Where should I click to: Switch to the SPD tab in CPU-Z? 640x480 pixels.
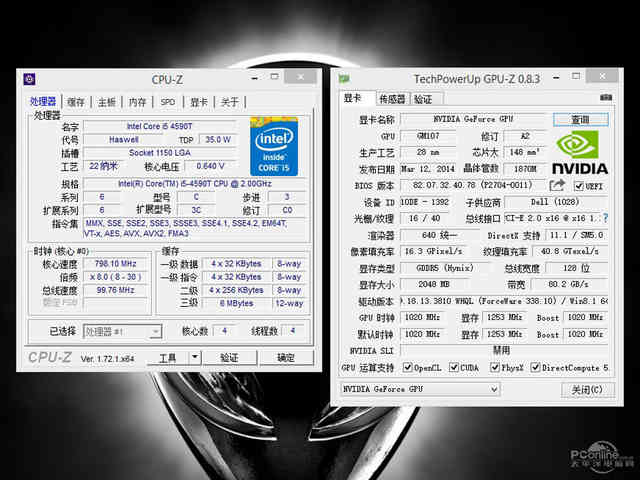point(167,101)
